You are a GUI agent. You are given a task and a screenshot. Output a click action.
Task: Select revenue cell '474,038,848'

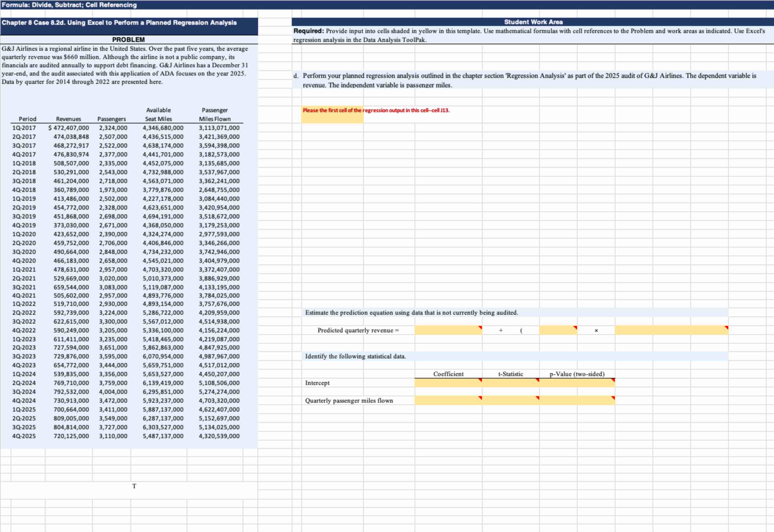(x=71, y=137)
